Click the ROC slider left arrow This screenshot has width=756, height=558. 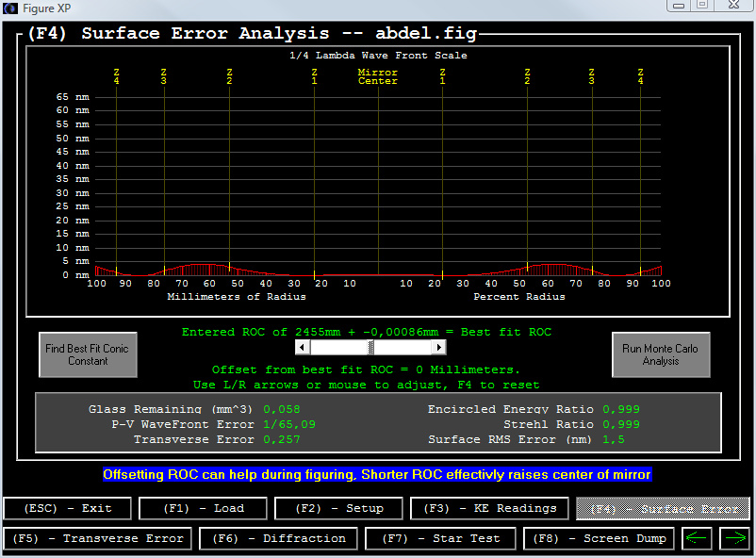[x=303, y=347]
